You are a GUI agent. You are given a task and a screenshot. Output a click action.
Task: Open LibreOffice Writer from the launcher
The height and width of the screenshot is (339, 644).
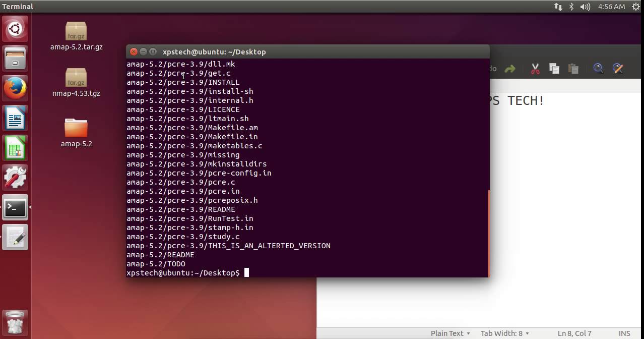(x=15, y=118)
